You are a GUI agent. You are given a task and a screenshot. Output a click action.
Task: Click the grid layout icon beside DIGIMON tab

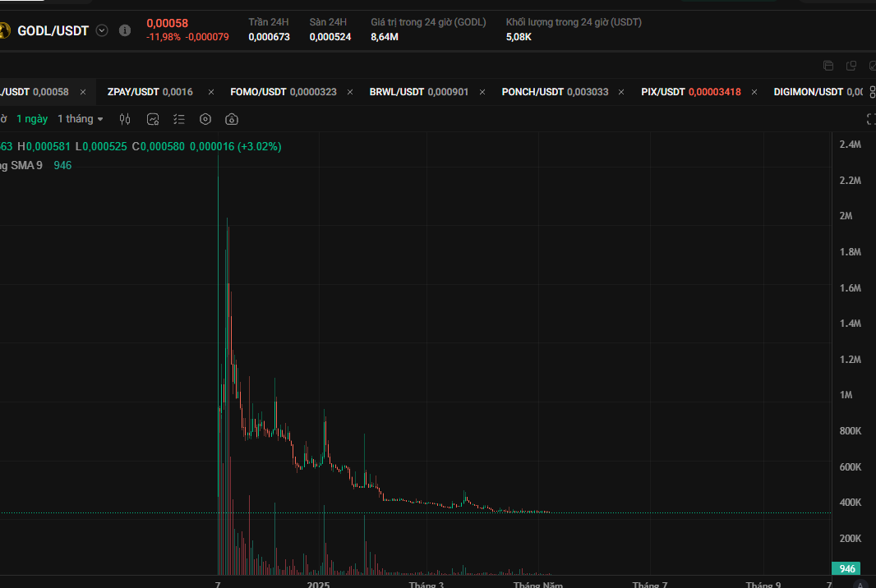click(872, 92)
